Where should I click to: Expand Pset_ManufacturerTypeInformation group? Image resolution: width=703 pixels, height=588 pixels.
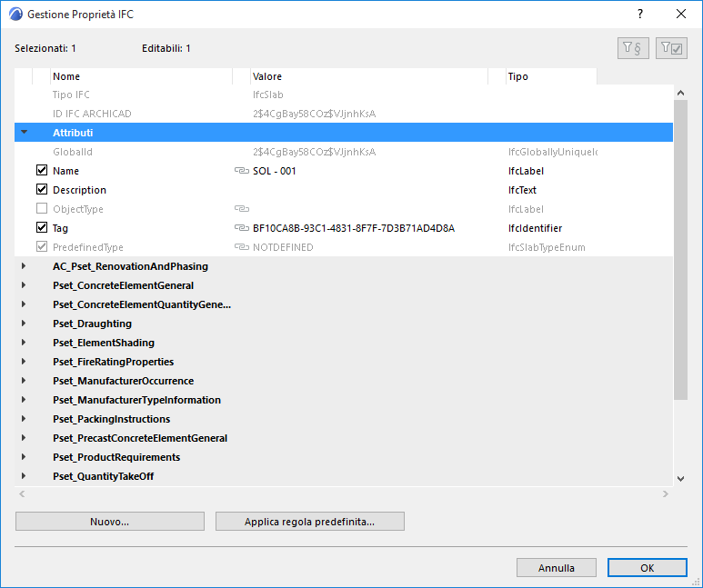(x=24, y=399)
